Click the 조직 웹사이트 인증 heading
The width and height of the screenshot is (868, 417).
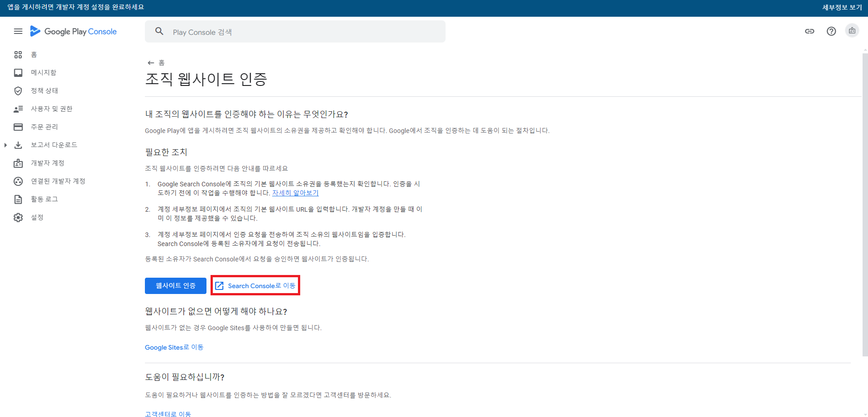[x=206, y=79]
